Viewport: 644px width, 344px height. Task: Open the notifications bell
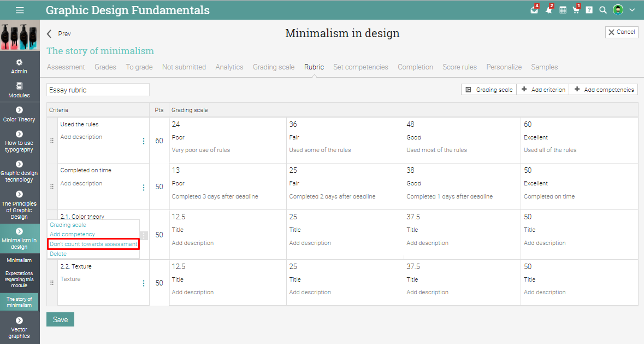pyautogui.click(x=548, y=10)
